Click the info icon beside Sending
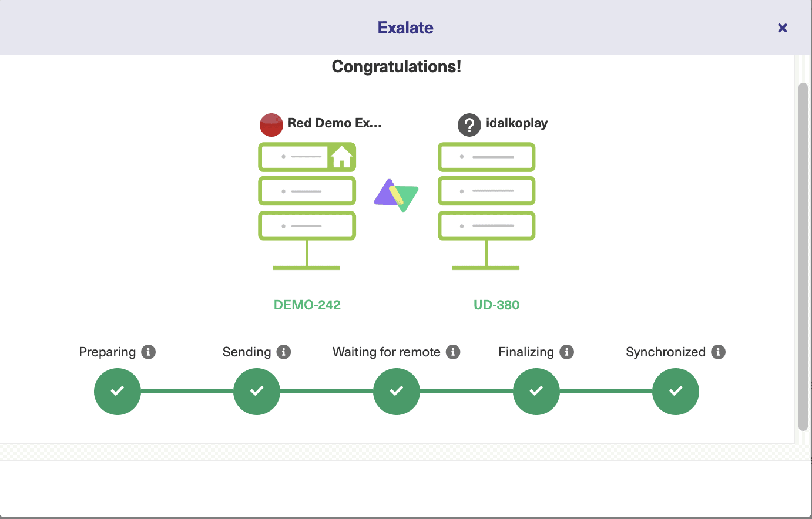Viewport: 812px width, 519px height. point(284,352)
